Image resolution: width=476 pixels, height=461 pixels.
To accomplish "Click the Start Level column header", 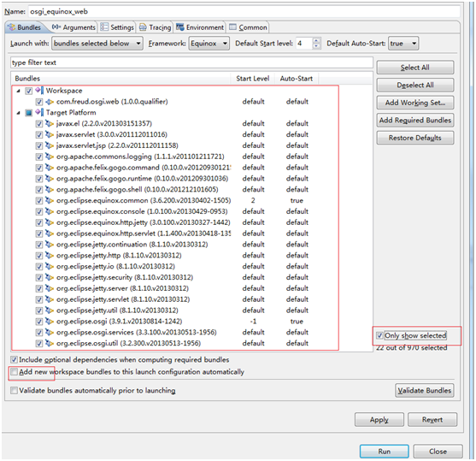I will (253, 79).
